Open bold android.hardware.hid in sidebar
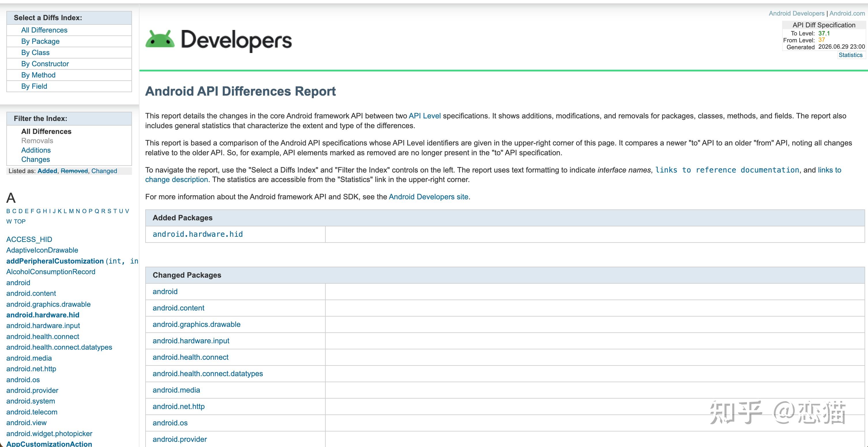868x447 pixels. [x=43, y=315]
